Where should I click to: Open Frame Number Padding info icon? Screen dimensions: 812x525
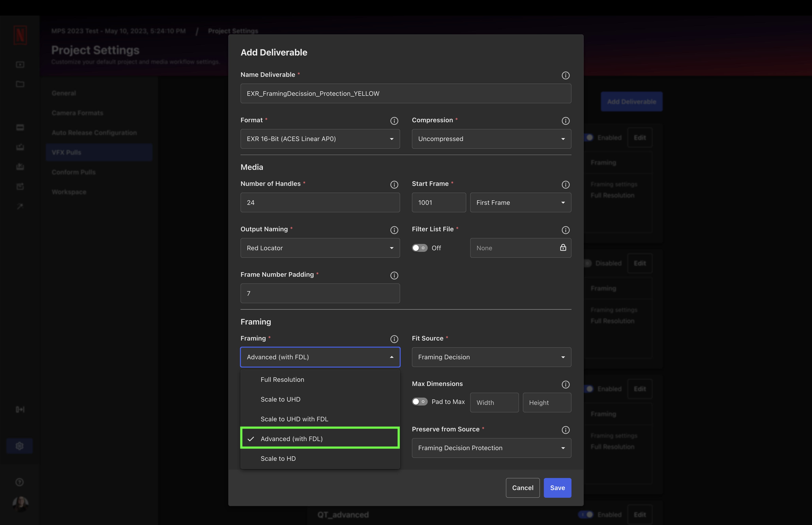[x=394, y=276]
